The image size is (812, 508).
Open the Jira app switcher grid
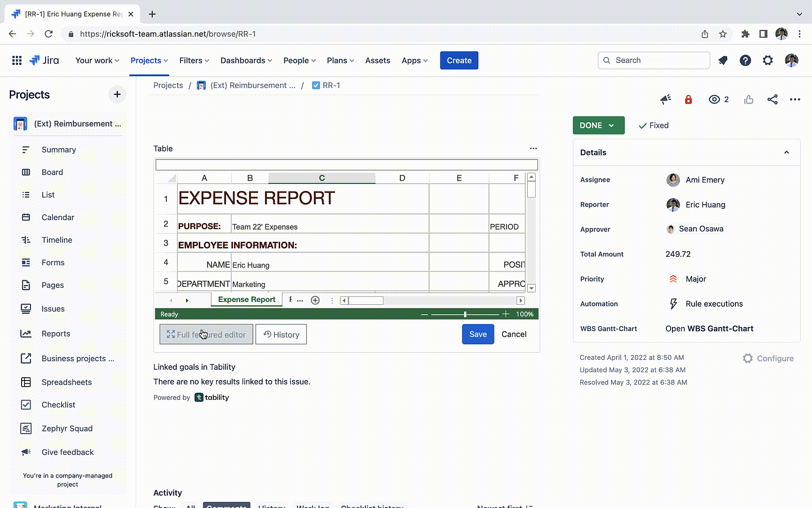click(x=17, y=60)
